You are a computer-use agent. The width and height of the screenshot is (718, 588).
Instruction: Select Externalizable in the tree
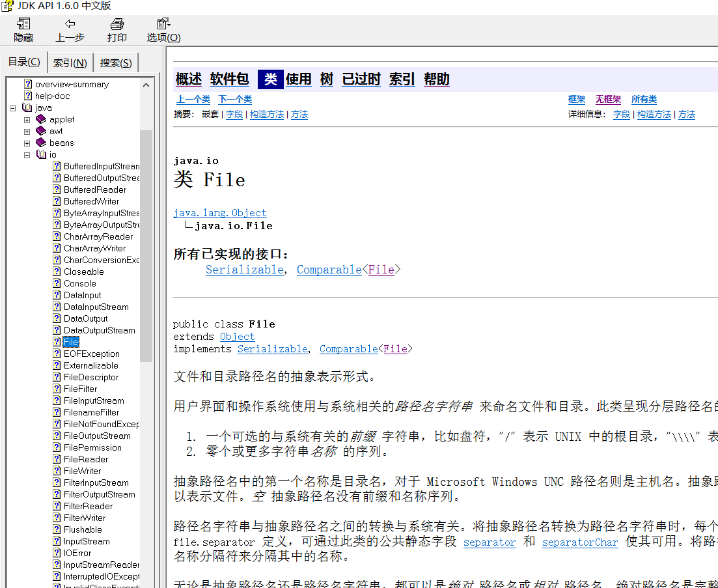point(90,365)
